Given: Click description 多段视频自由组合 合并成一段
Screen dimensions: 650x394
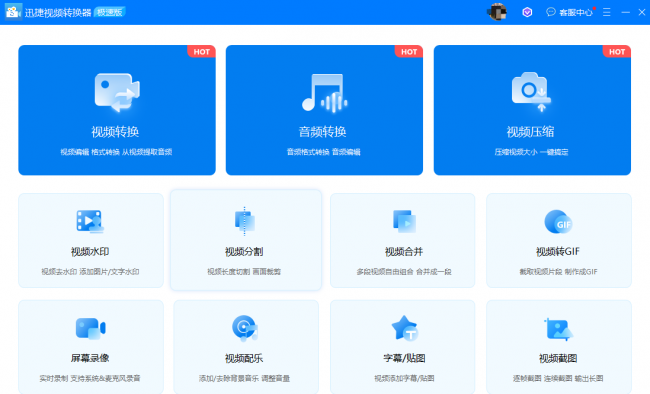Looking at the screenshot, I should click(x=404, y=272).
